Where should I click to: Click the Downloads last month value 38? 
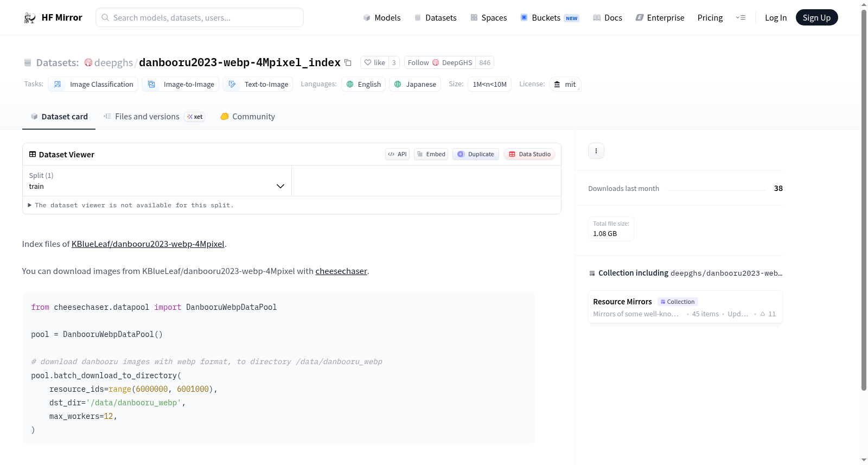point(778,189)
